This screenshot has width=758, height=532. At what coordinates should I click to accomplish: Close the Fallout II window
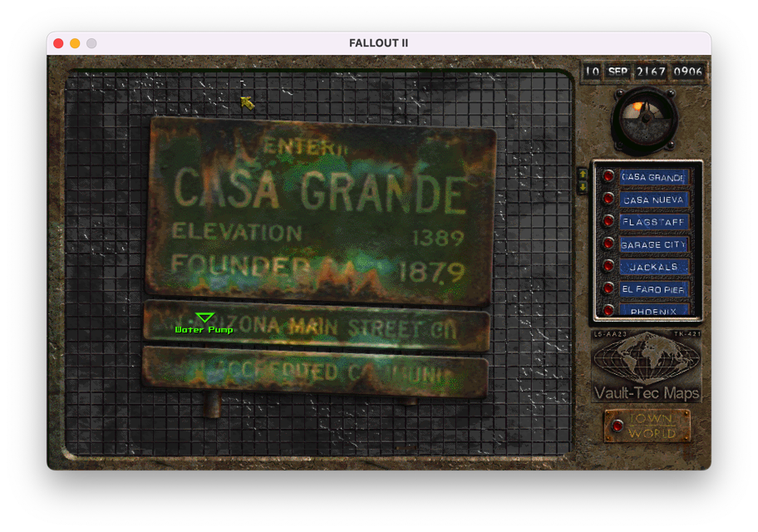tap(58, 43)
